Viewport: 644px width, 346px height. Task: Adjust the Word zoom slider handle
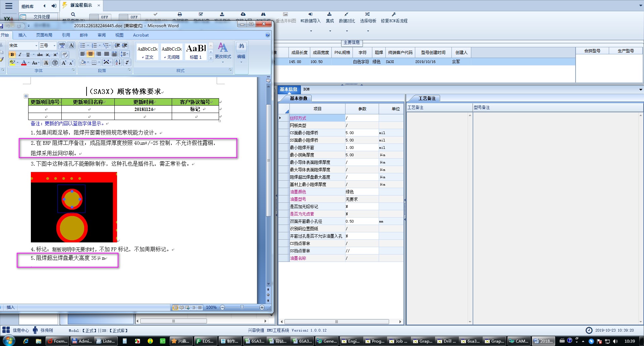click(242, 307)
